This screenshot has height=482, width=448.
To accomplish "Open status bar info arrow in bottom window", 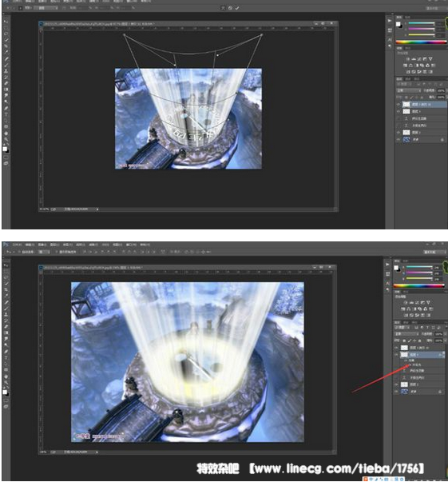I will pos(97,452).
